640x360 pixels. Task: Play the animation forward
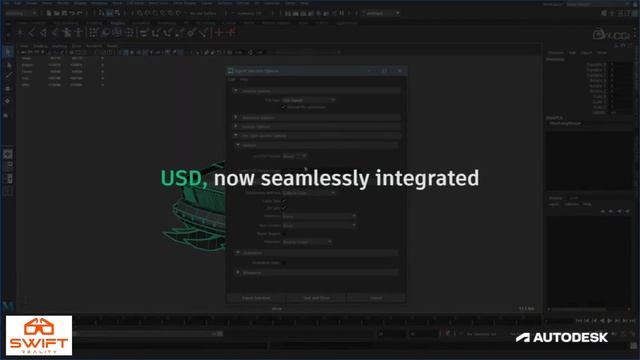pyautogui.click(x=610, y=321)
